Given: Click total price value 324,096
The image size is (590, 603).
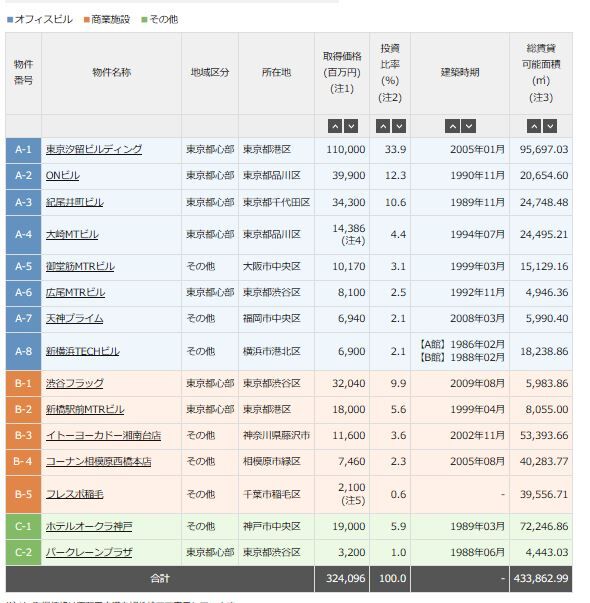Looking at the screenshot, I should point(346,578).
